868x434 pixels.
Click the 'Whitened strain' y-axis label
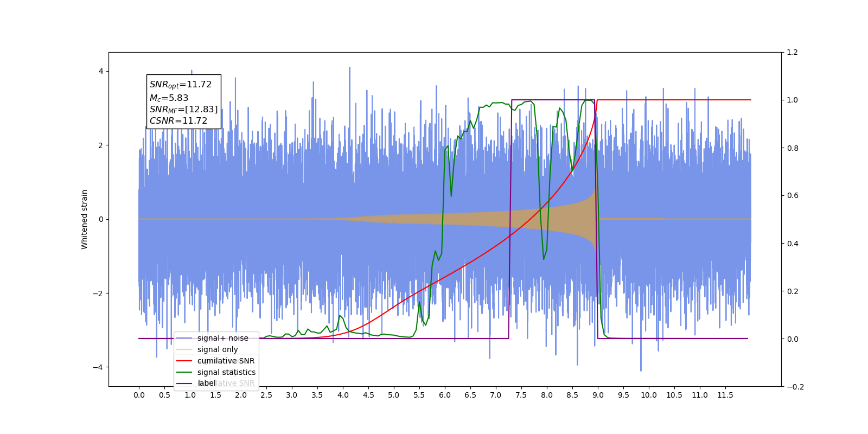click(x=85, y=219)
